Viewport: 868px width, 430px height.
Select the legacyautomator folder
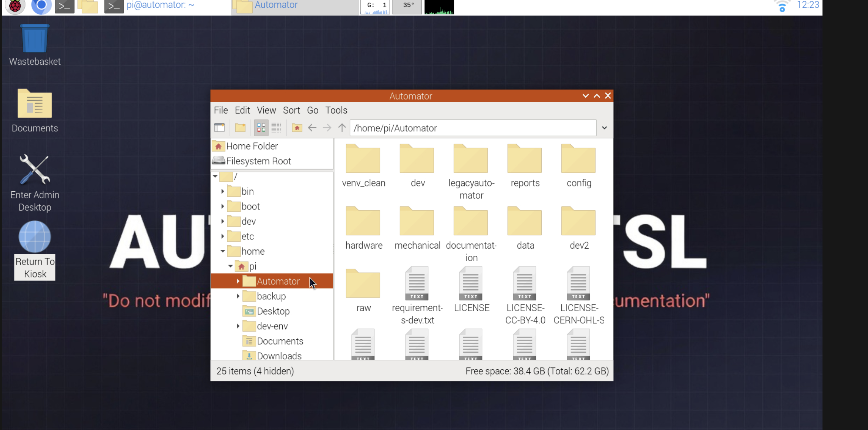[471, 172]
